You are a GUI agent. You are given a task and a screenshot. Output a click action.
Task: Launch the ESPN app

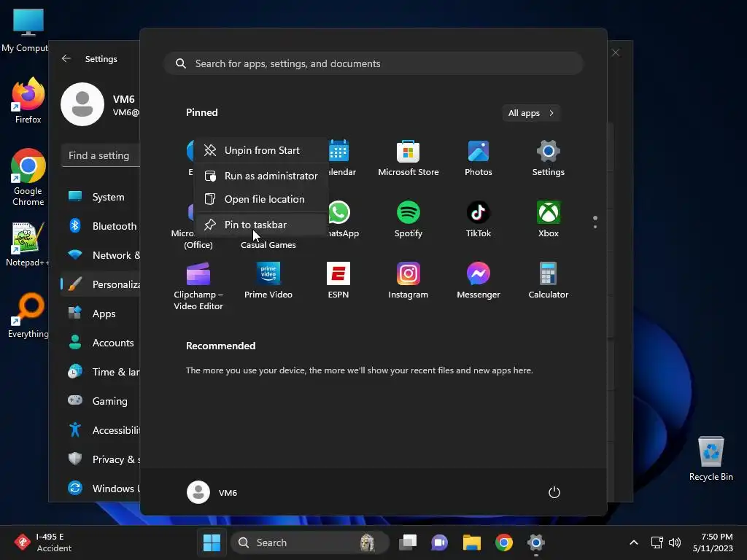(338, 281)
